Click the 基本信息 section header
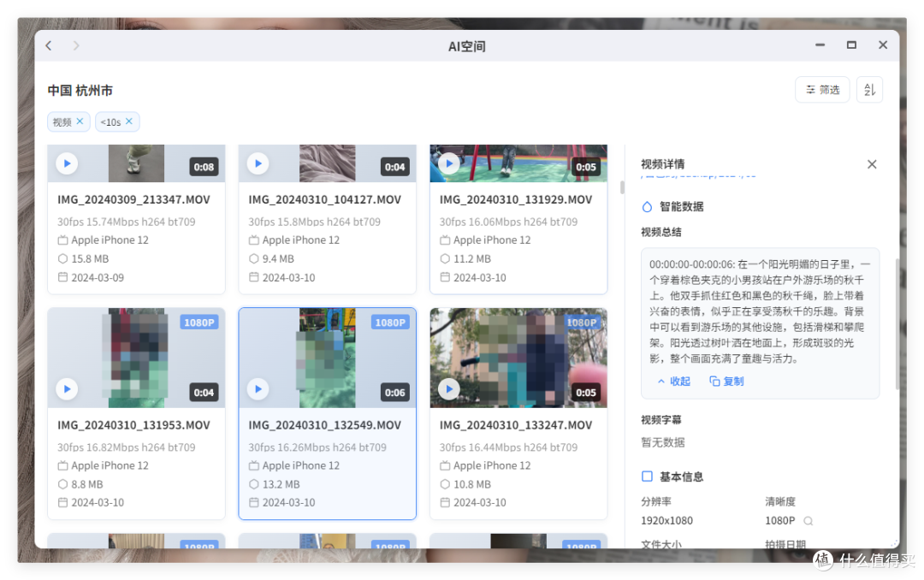The image size is (924, 580). (672, 476)
